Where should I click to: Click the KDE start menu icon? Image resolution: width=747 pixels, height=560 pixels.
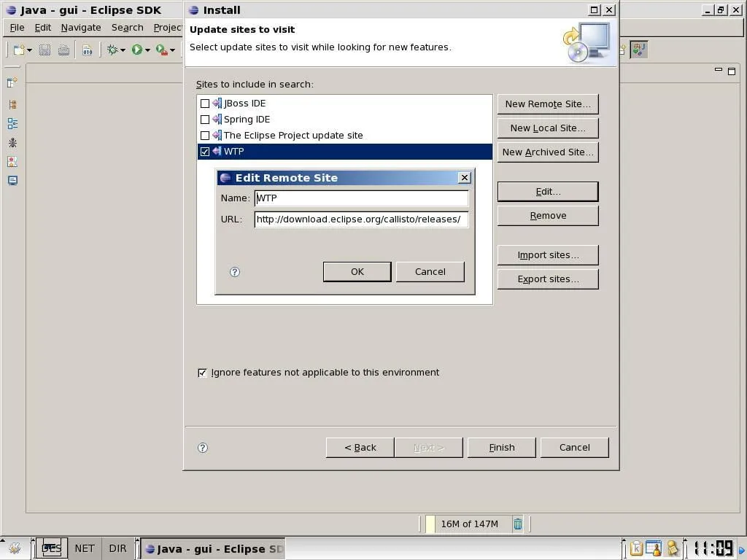(x=15, y=548)
